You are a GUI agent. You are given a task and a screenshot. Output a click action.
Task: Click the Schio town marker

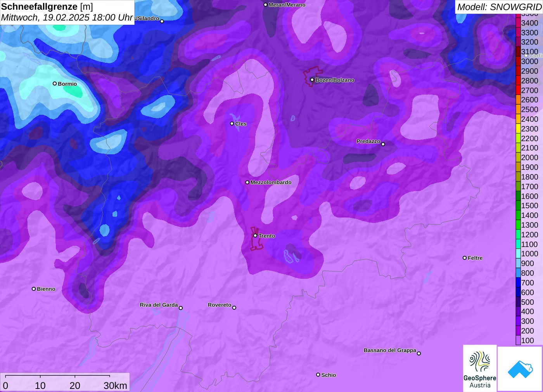[318, 375]
